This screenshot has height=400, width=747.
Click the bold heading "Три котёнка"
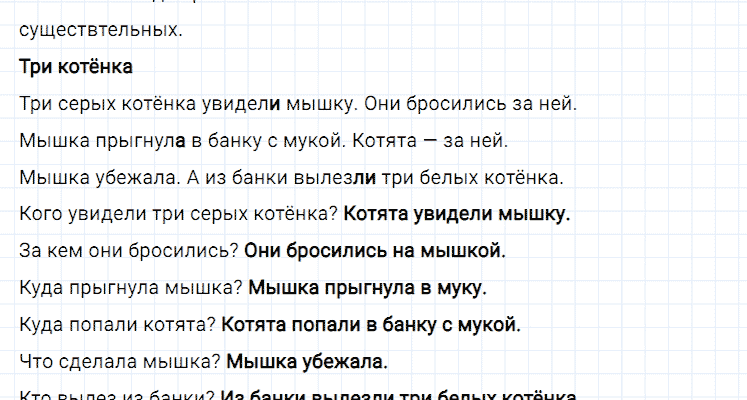pyautogui.click(x=76, y=68)
